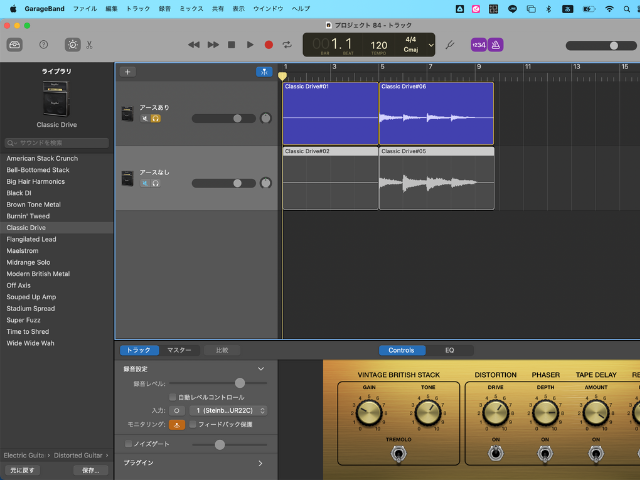Click the アースなし pan knob
This screenshot has height=480, width=640.
point(266,183)
